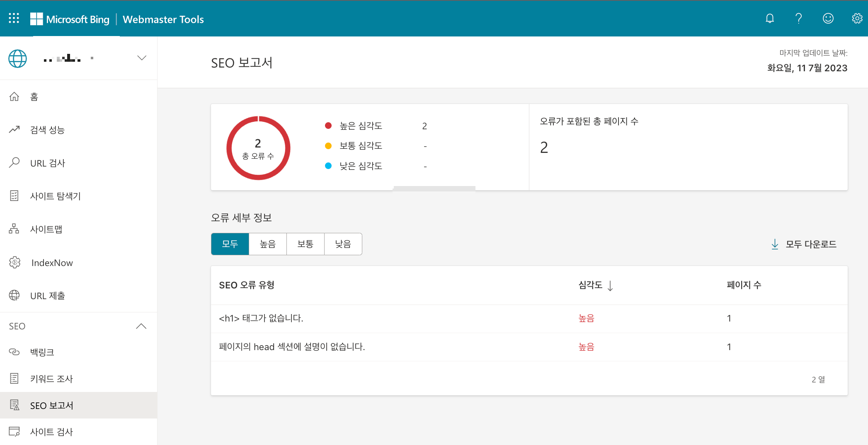Click the keyword research document icon
This screenshot has height=445, width=868.
pos(14,378)
